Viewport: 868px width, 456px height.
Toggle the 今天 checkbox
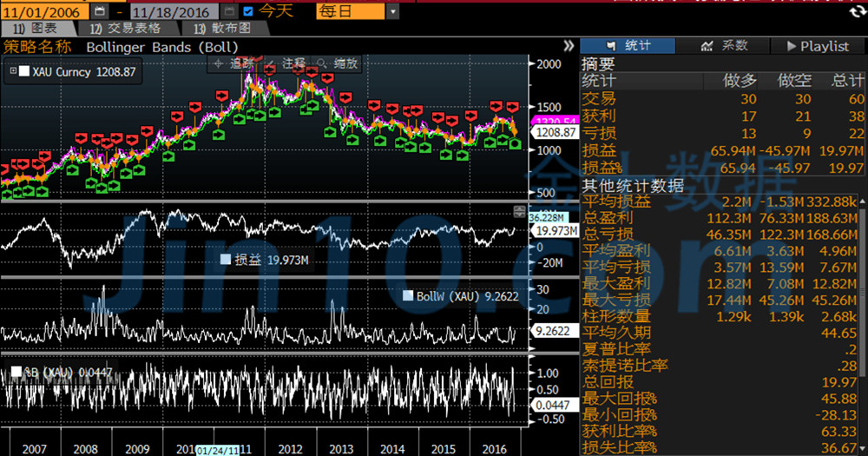point(248,12)
